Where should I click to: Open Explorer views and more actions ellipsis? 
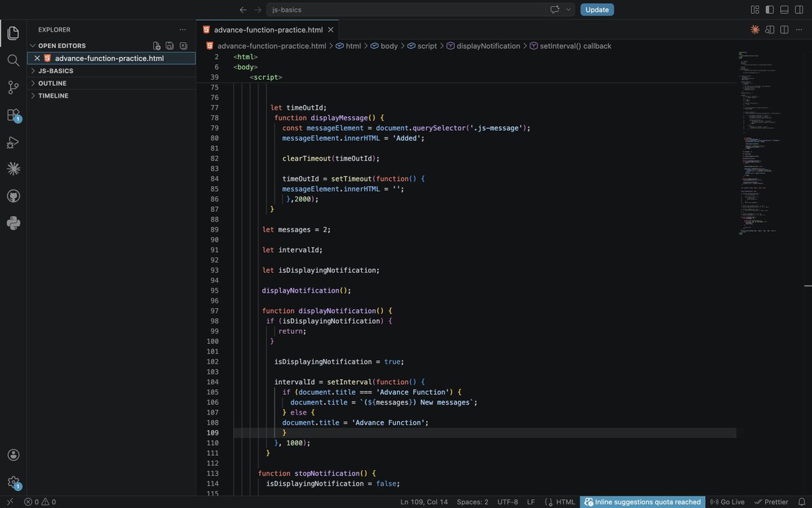click(x=183, y=30)
